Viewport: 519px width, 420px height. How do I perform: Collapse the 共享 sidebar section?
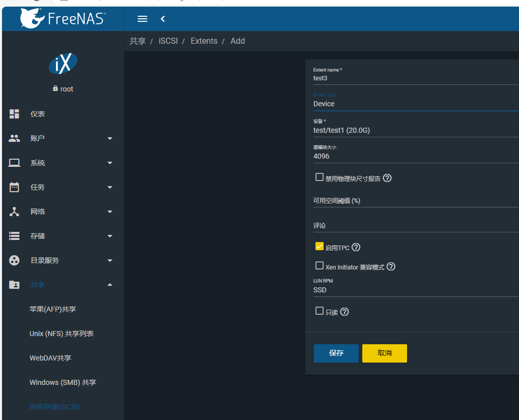point(110,285)
